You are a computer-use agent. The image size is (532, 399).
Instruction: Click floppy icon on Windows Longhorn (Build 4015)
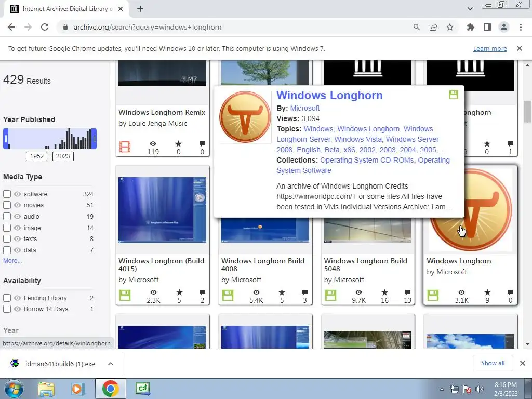[x=125, y=295]
